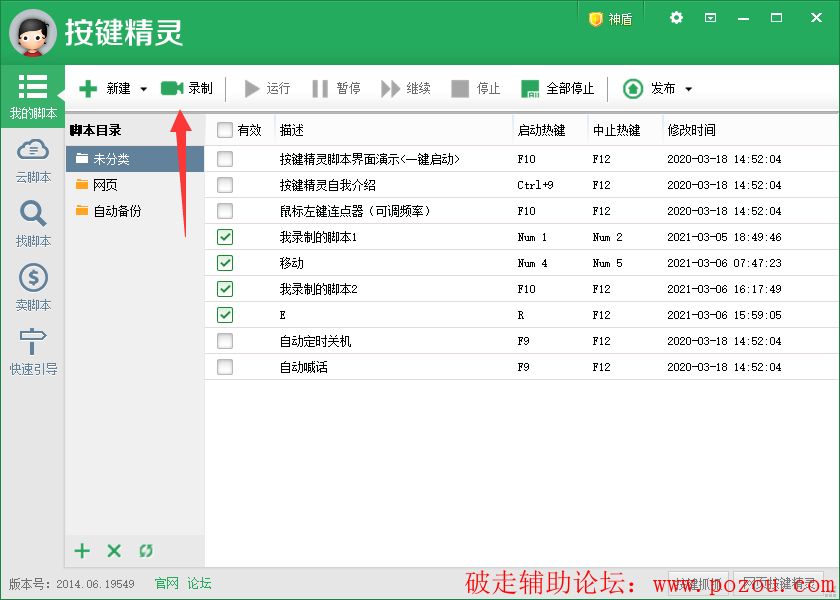This screenshot has width=840, height=600.
Task: Click the 继续 continue button
Action: (x=406, y=88)
